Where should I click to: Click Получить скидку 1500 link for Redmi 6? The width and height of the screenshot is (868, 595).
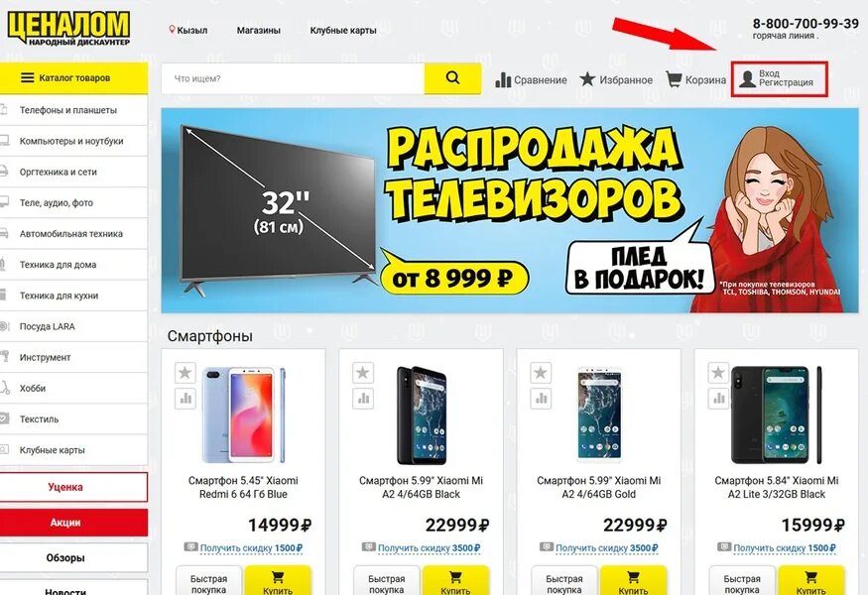click(251, 548)
